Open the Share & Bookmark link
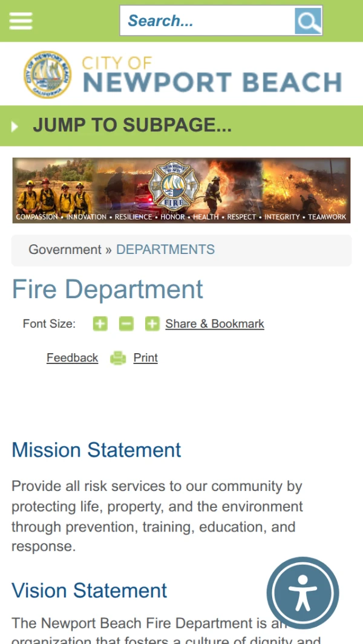The width and height of the screenshot is (363, 644). [x=215, y=324]
